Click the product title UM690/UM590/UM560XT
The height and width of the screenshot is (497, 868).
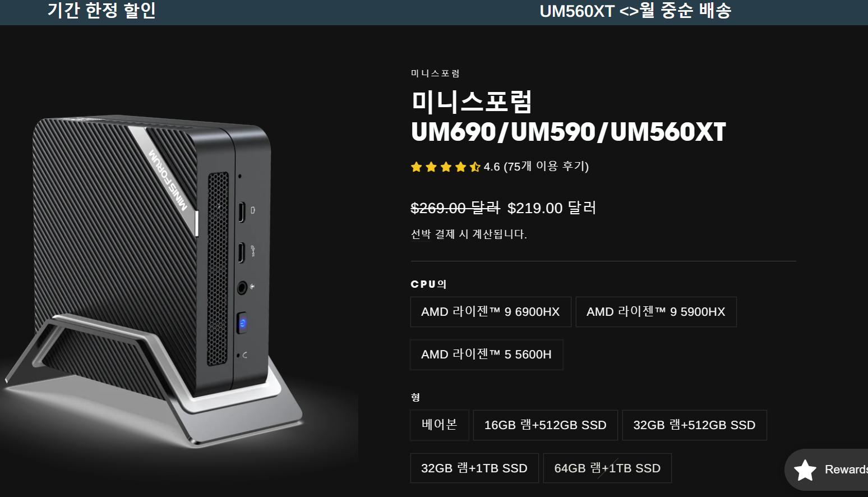click(x=568, y=132)
